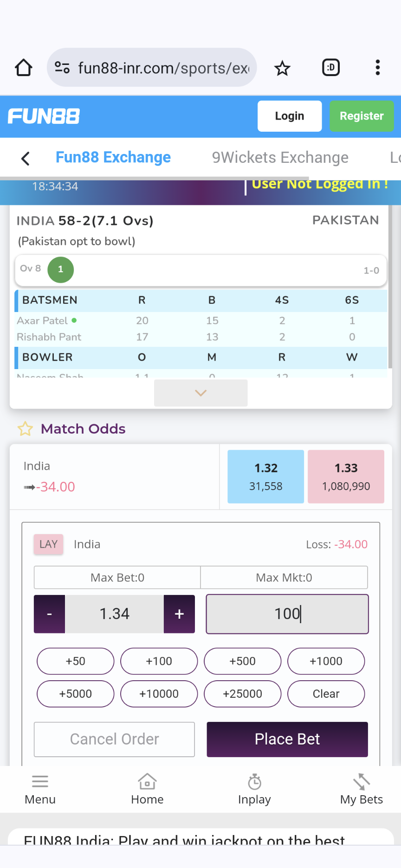Viewport: 401px width, 868px height.
Task: Select the Home icon in bottom navigation
Action: (x=147, y=783)
